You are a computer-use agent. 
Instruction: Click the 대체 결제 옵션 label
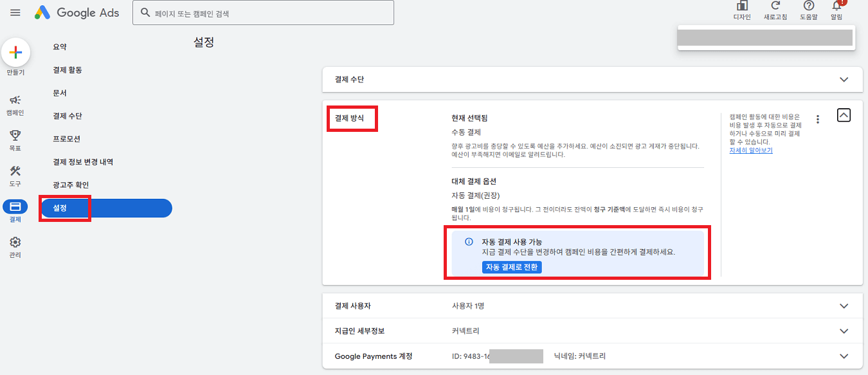click(474, 181)
